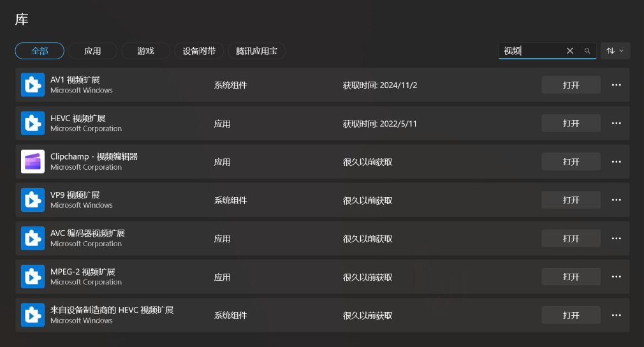Viewport: 644px width, 347px height.
Task: Click the search magnifier icon
Action: pyautogui.click(x=587, y=51)
